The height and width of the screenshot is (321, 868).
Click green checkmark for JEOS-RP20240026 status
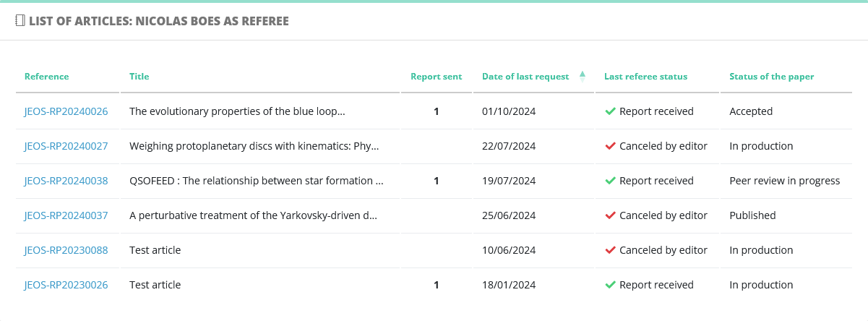click(610, 111)
